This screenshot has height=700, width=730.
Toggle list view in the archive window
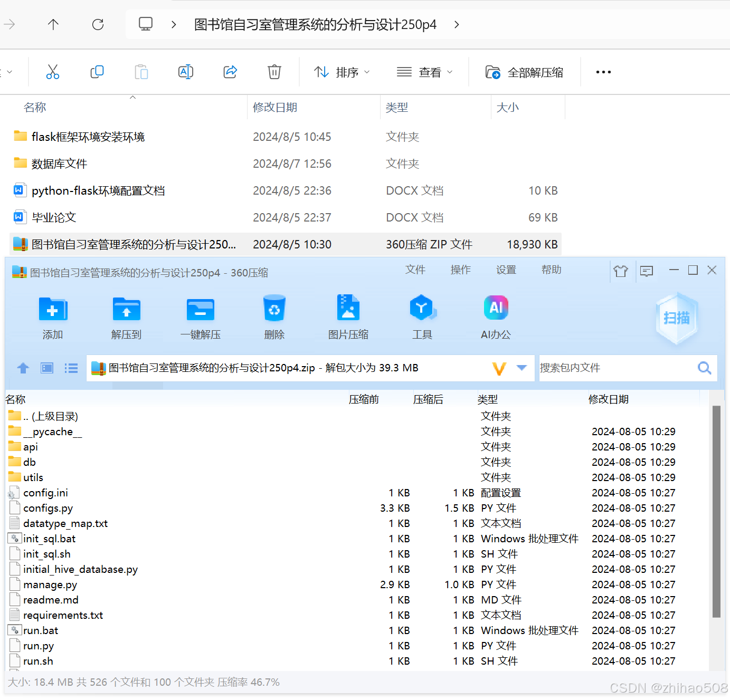(71, 368)
